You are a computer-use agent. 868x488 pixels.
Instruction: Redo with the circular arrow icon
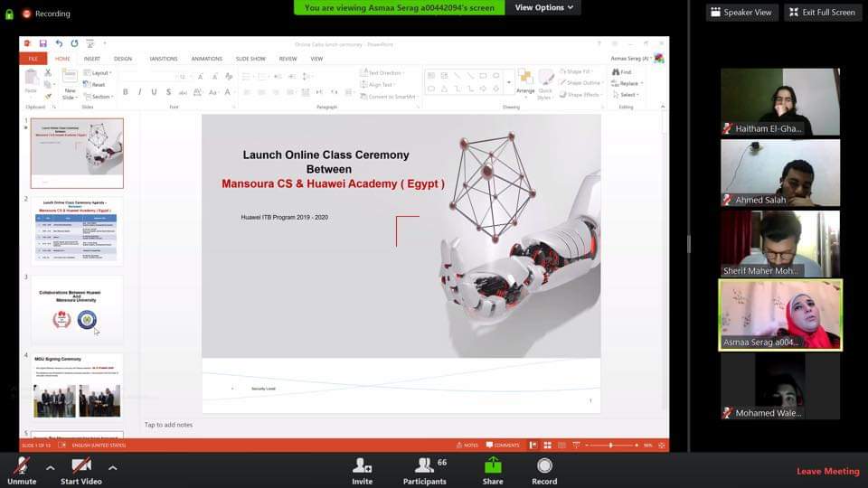point(74,43)
